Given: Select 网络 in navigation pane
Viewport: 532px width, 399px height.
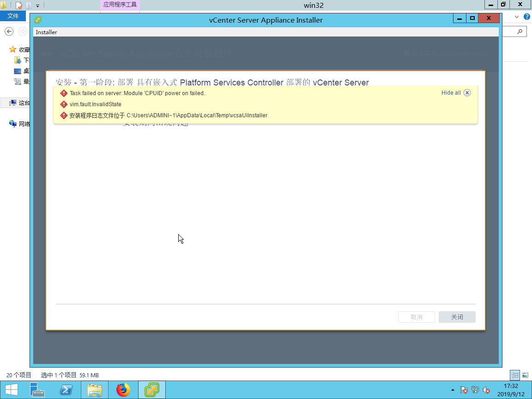Looking at the screenshot, I should (x=19, y=124).
